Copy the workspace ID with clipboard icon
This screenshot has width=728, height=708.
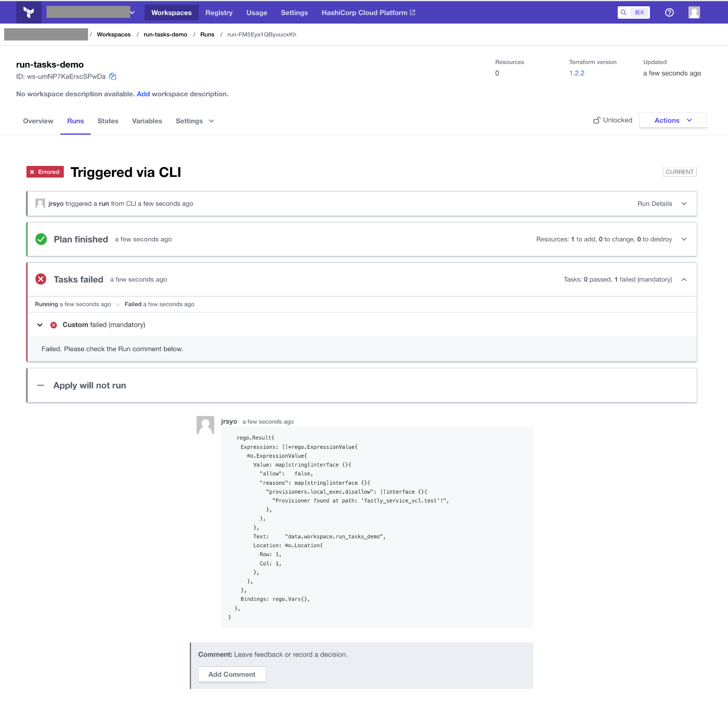[112, 76]
